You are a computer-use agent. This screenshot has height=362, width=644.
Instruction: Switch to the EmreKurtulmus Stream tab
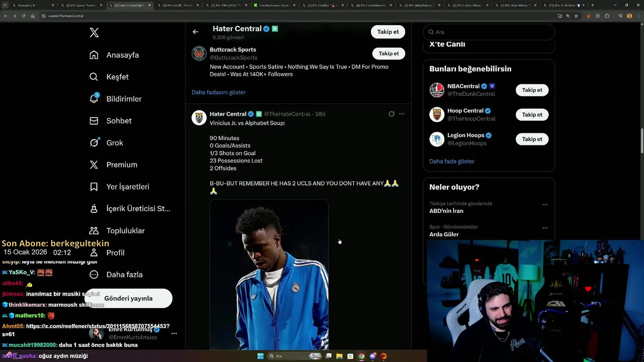tap(274, 5)
